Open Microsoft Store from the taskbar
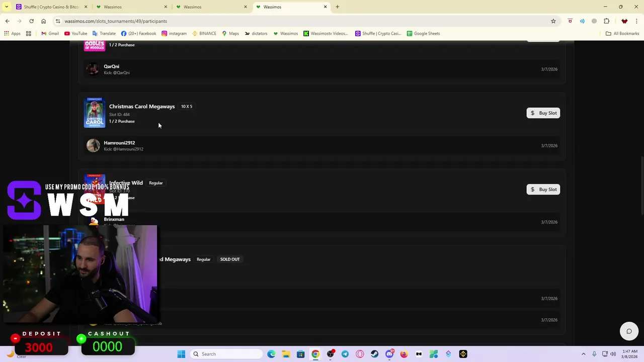The width and height of the screenshot is (644, 362). [300, 354]
